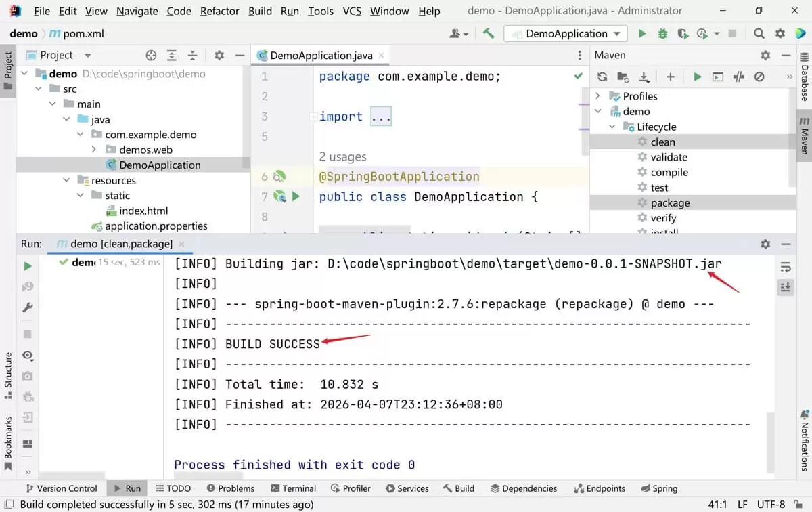This screenshot has height=512, width=812.
Task: Hide the Maven tool window
Action: 786,55
